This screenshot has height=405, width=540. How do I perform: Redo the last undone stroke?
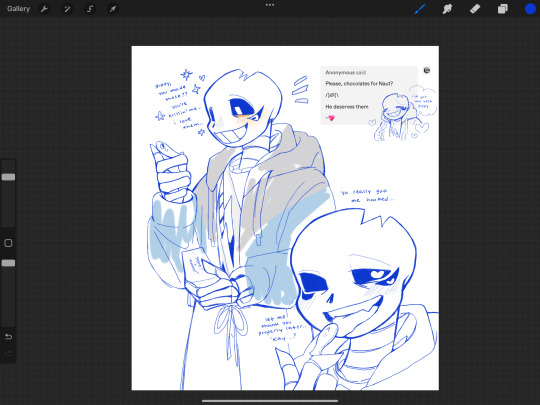point(8,353)
